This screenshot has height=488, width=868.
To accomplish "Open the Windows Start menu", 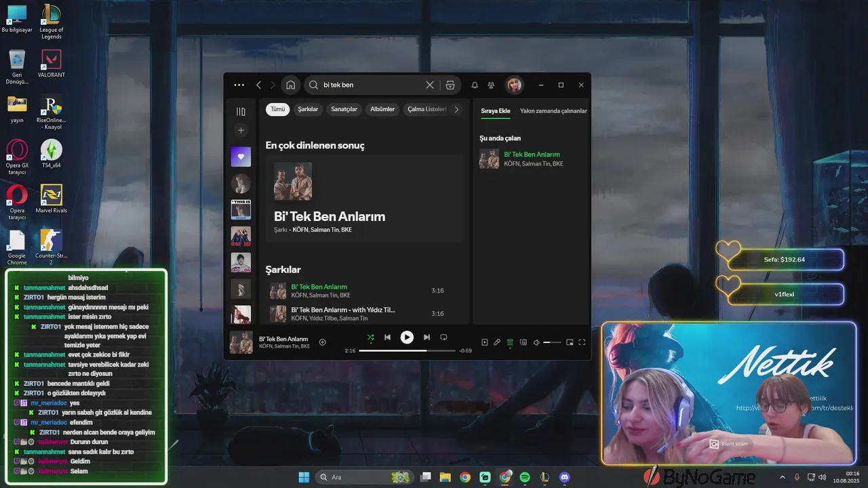I will pyautogui.click(x=304, y=477).
